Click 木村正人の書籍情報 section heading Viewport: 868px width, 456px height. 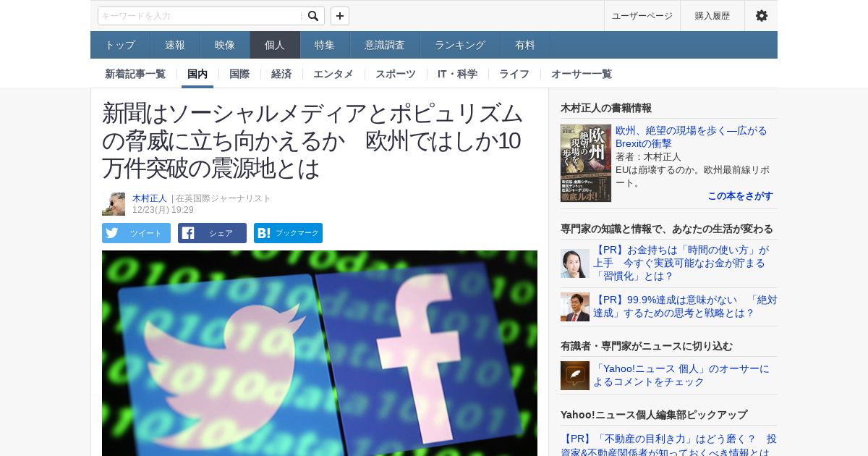(x=606, y=108)
